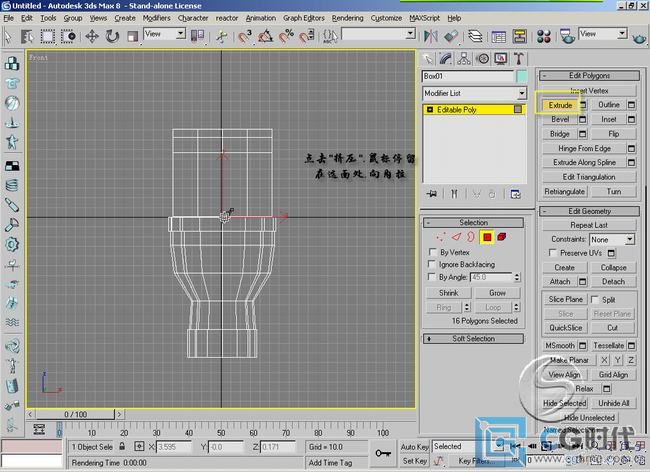
Task: Open the MAXScript menu
Action: (x=424, y=18)
